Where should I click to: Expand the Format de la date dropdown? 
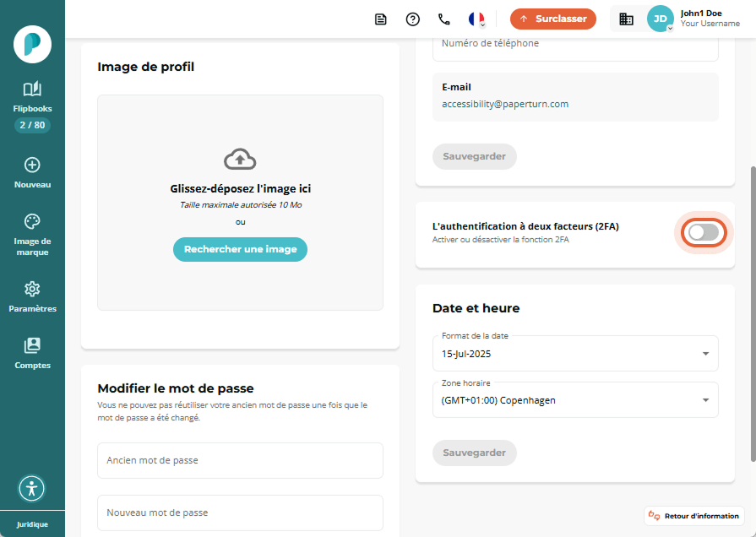(575, 353)
